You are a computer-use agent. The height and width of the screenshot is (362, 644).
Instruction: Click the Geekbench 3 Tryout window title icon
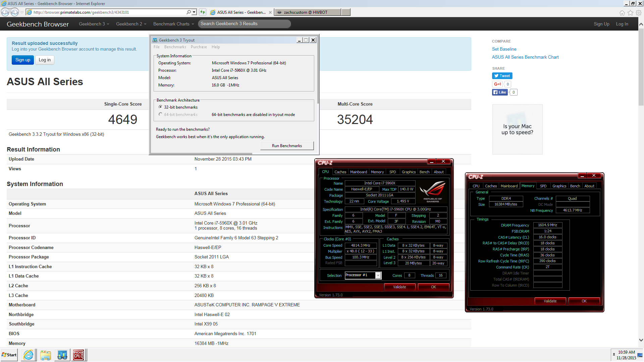[155, 40]
